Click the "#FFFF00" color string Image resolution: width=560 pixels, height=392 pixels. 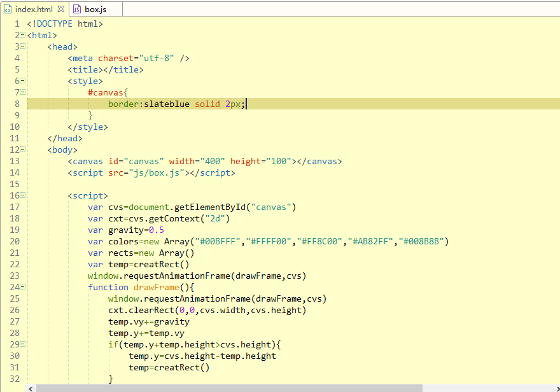click(269, 241)
